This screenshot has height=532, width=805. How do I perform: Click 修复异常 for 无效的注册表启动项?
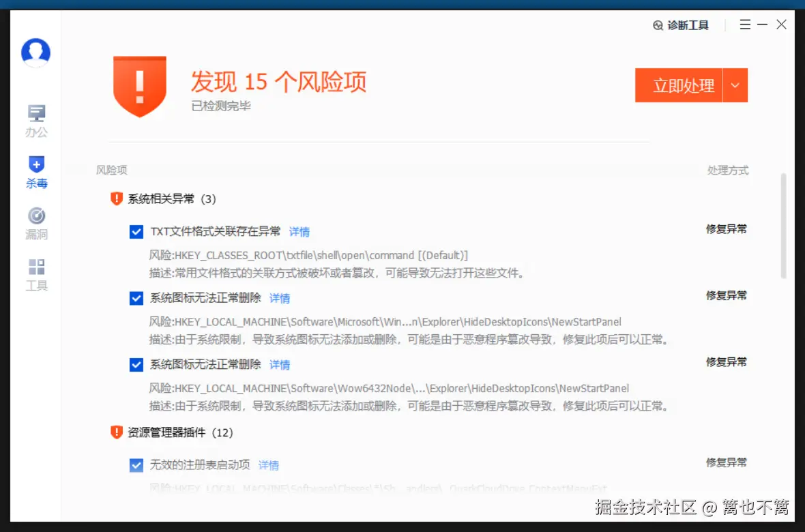pos(726,462)
